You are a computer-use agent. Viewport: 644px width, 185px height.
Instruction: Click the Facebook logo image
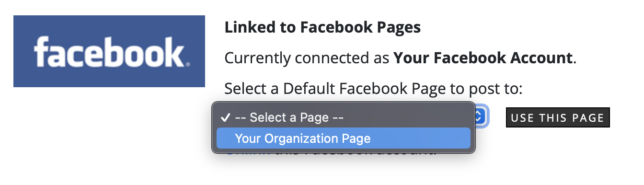click(x=109, y=51)
